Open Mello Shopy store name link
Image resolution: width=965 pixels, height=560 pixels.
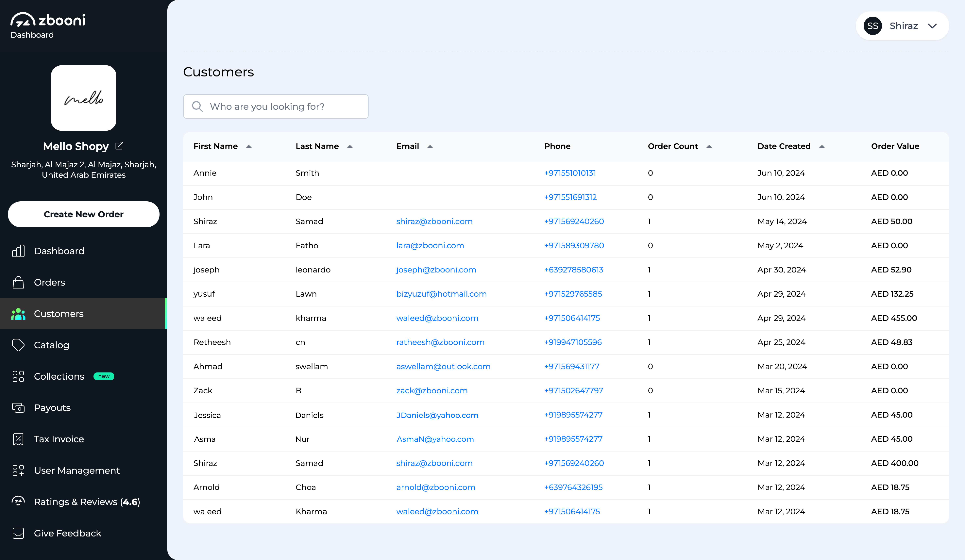[x=76, y=146]
